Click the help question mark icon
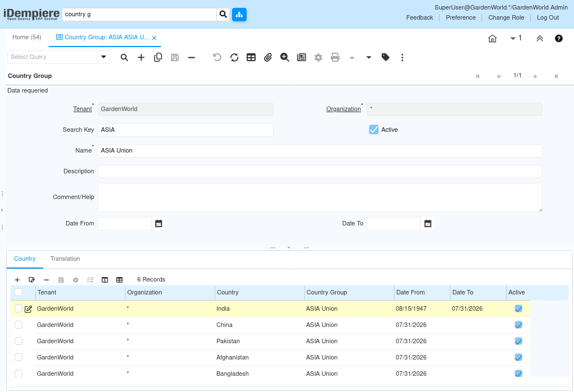This screenshot has width=574, height=392. pyautogui.click(x=559, y=39)
